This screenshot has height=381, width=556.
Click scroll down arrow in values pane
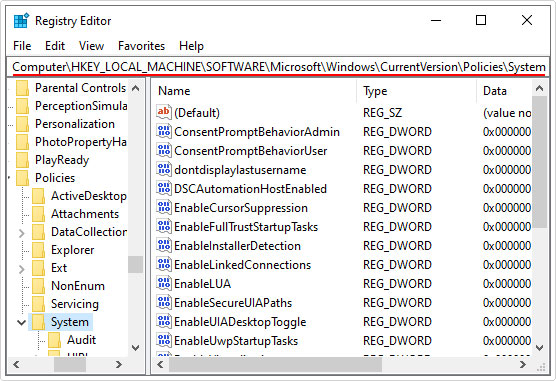(x=539, y=348)
